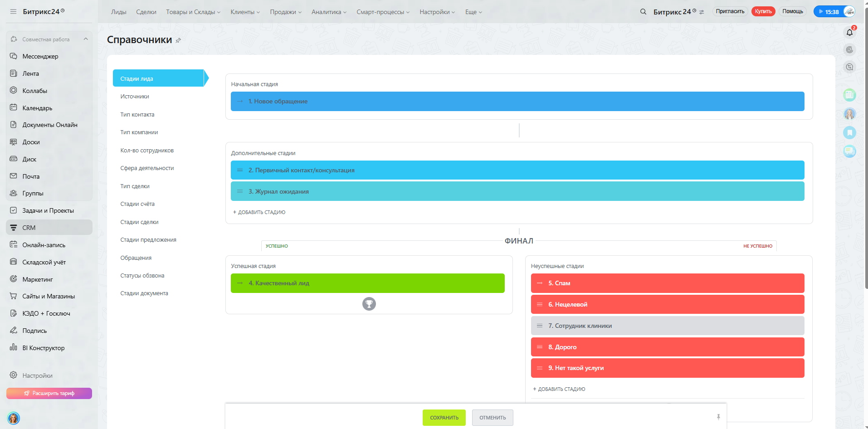Toggle the pin on the save button panel
The image size is (868, 429).
click(x=718, y=417)
